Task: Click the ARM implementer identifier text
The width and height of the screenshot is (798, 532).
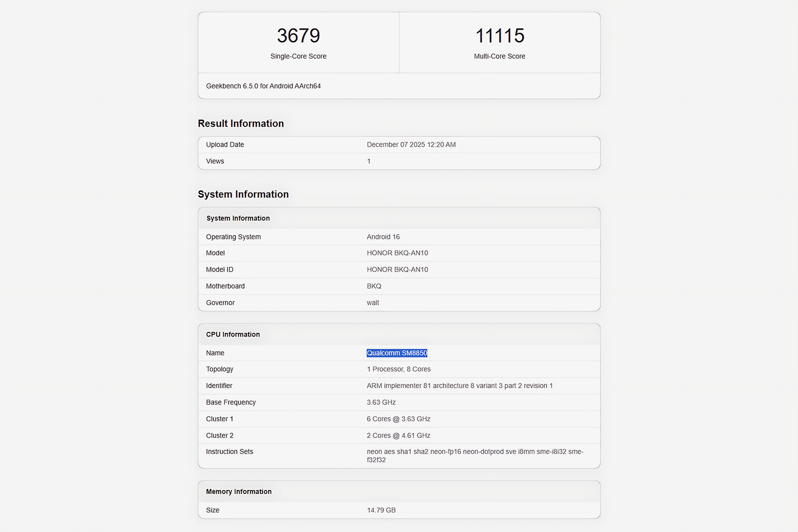Action: tap(460, 386)
